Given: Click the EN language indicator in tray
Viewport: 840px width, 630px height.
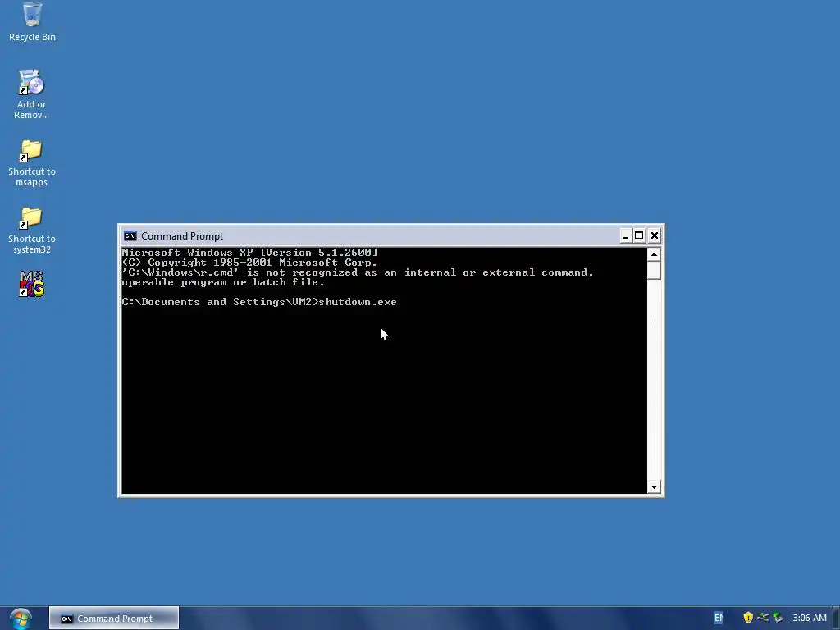Looking at the screenshot, I should pos(719,619).
